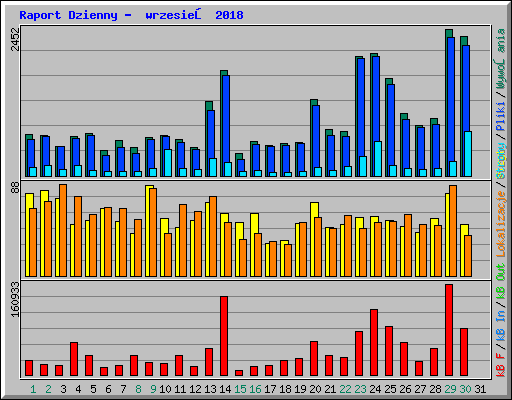Select day label 11 on the x-axis
512x400 pixels.
pos(180,389)
